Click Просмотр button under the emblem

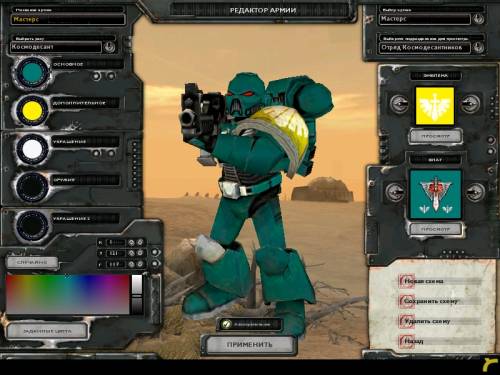435,136
